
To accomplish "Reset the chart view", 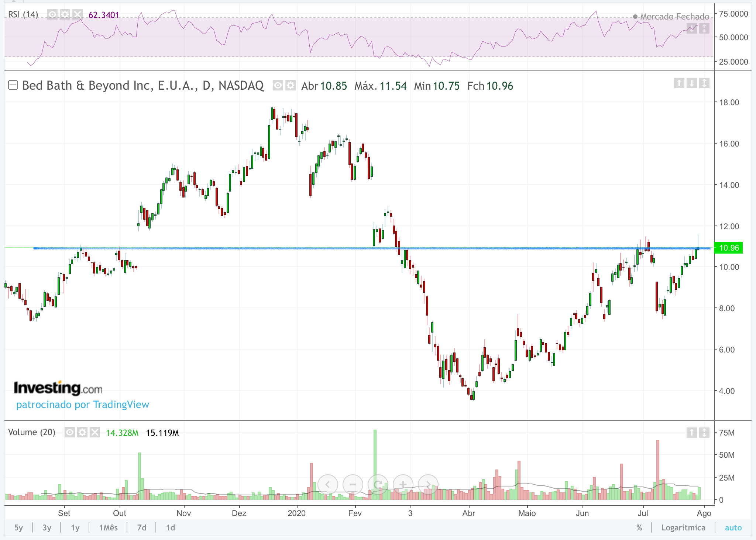I will [x=378, y=484].
